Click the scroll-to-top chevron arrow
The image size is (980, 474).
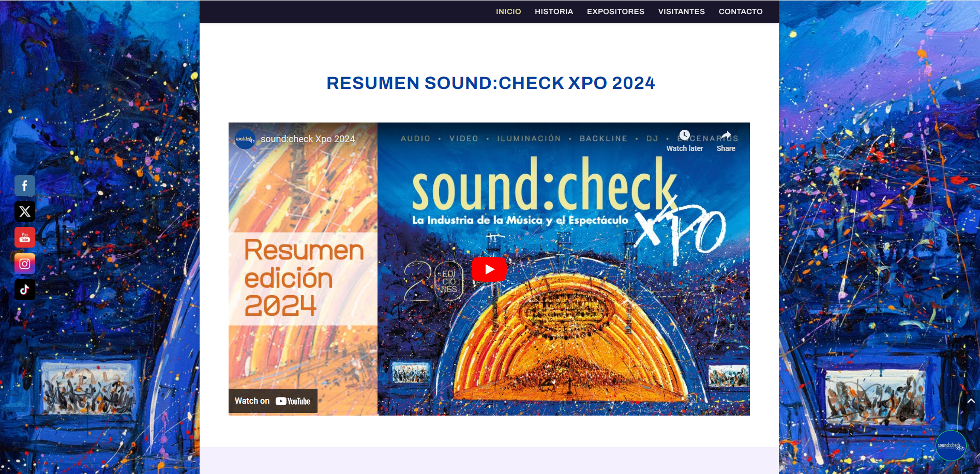click(x=971, y=401)
